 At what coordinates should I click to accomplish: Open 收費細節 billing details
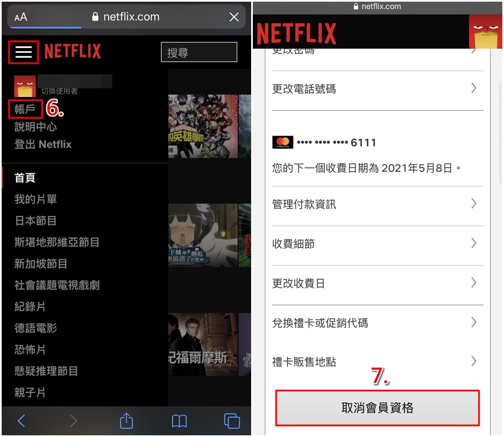378,244
